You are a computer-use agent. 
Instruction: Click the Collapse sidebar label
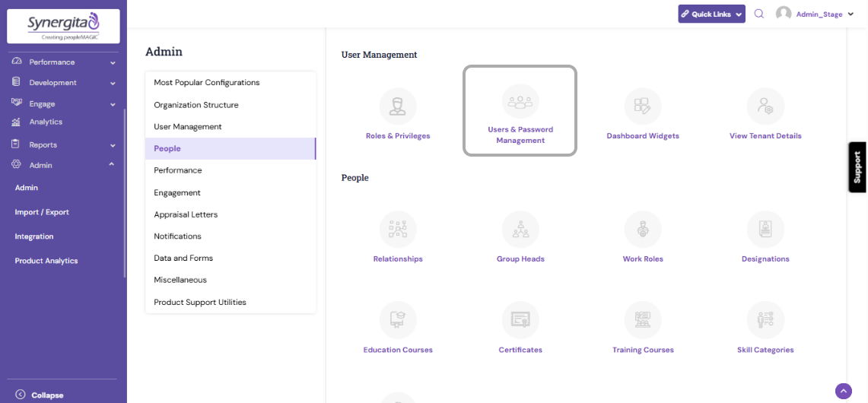click(x=47, y=395)
